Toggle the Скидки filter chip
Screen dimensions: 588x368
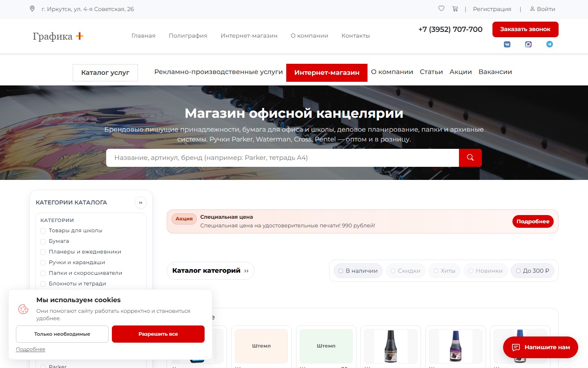tap(405, 271)
